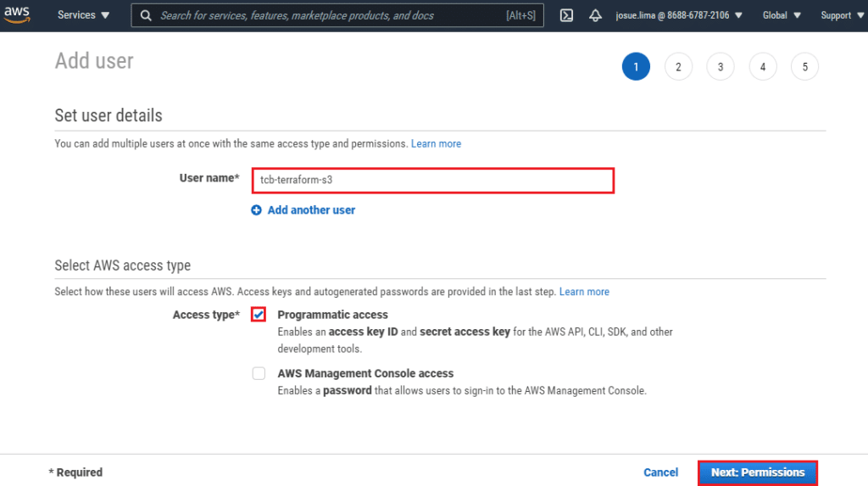Click the Cancel link
Image resolution: width=868 pixels, height=486 pixels.
[660, 472]
